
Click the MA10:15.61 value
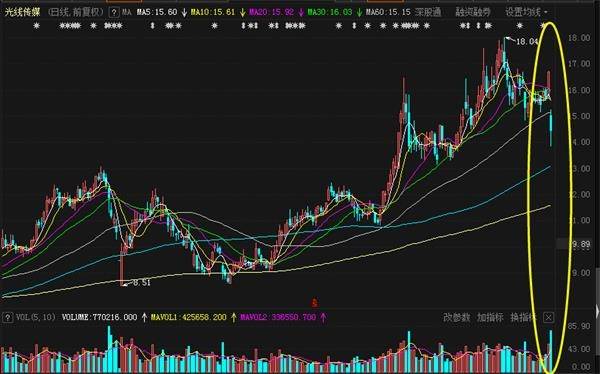(213, 12)
